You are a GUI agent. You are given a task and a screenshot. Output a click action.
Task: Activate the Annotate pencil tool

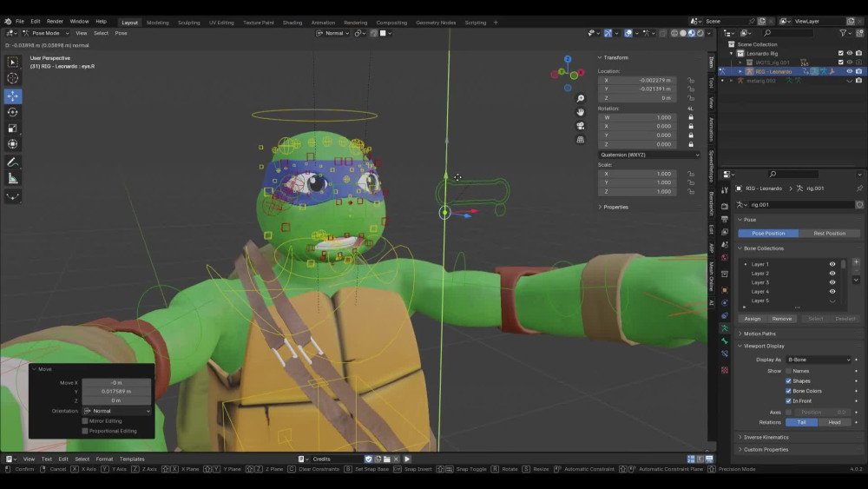(x=13, y=162)
